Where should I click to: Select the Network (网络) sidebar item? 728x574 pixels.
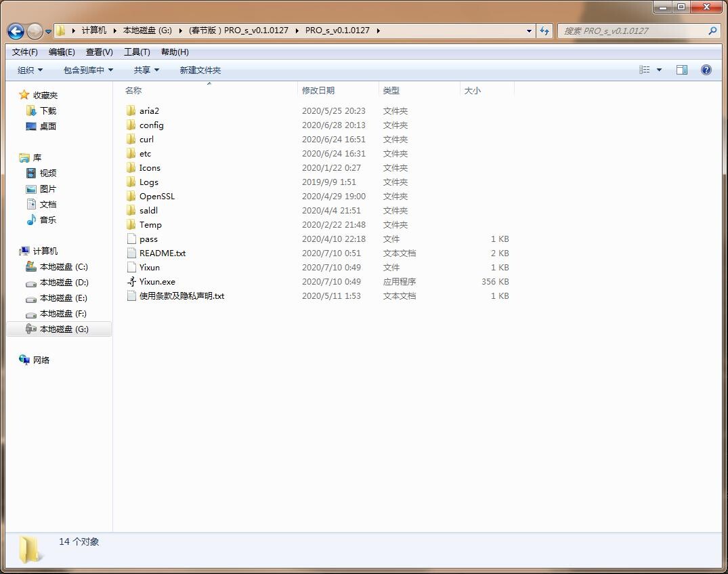pyautogui.click(x=41, y=360)
